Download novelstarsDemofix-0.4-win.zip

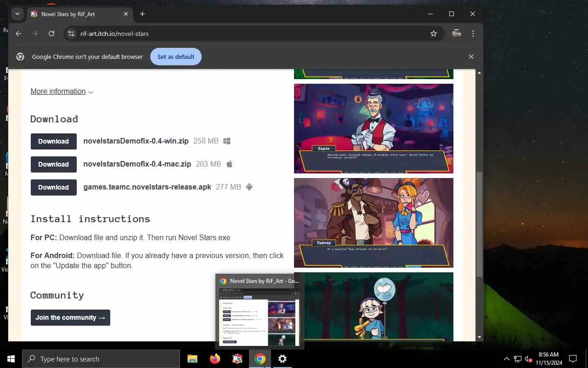(x=54, y=141)
